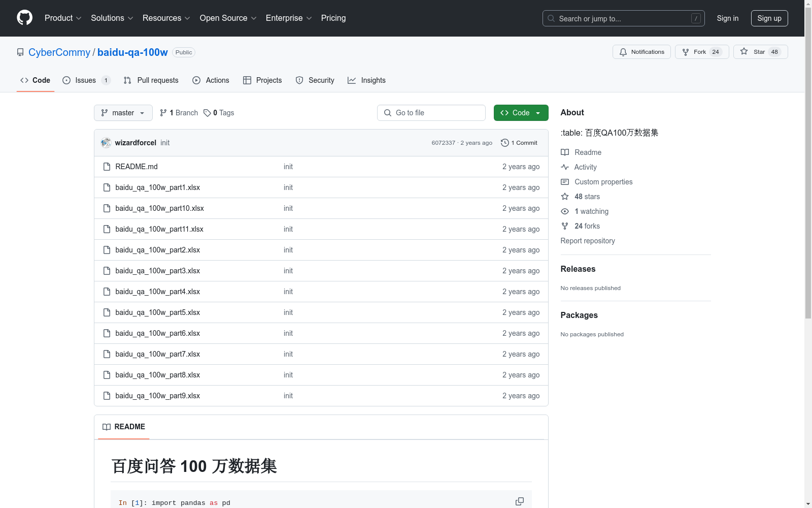
Task: Expand the Resources menu
Action: 166,18
